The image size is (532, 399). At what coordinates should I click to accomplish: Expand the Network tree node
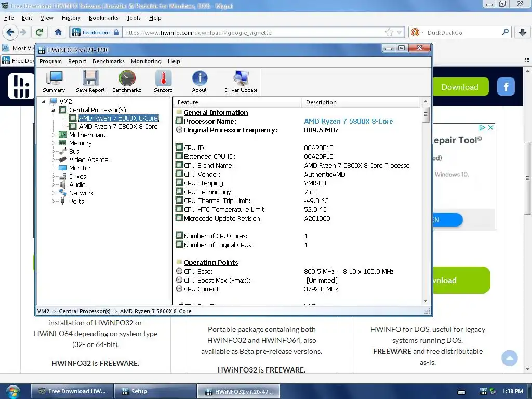point(53,193)
